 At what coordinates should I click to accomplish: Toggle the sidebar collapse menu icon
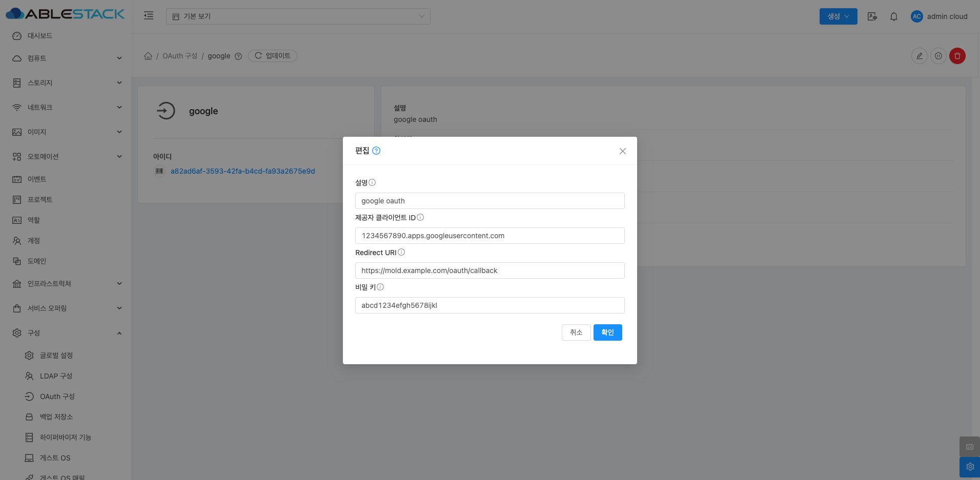coord(149,16)
